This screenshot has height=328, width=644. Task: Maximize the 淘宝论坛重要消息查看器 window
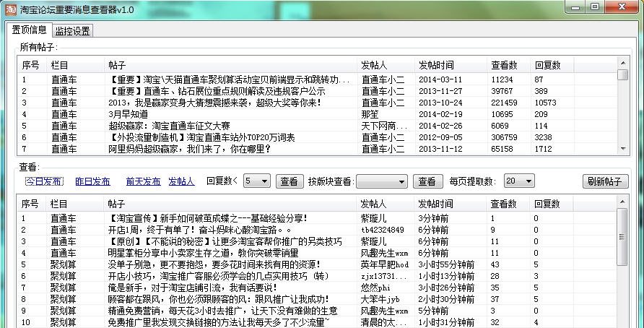point(595,7)
